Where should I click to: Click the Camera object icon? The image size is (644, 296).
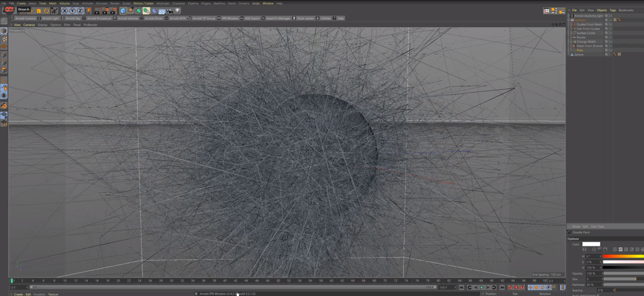pyautogui.click(x=170, y=11)
